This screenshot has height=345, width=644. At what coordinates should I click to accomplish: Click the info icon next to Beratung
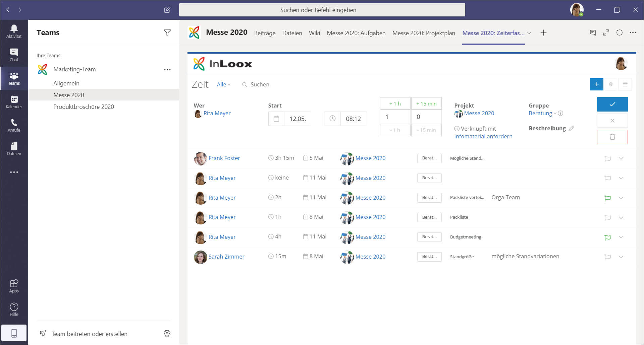[560, 113]
